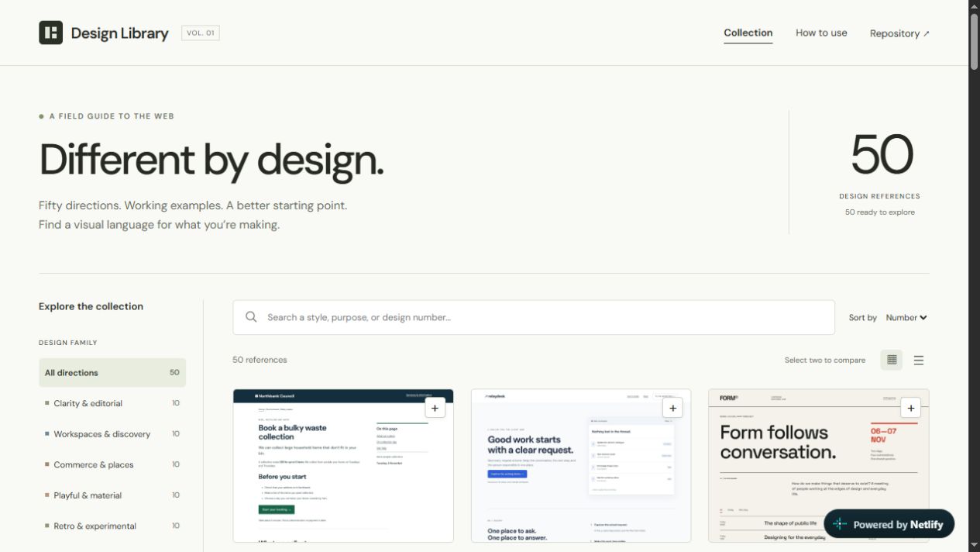980x552 pixels.
Task: Open the Sort by Number dropdown
Action: point(906,318)
